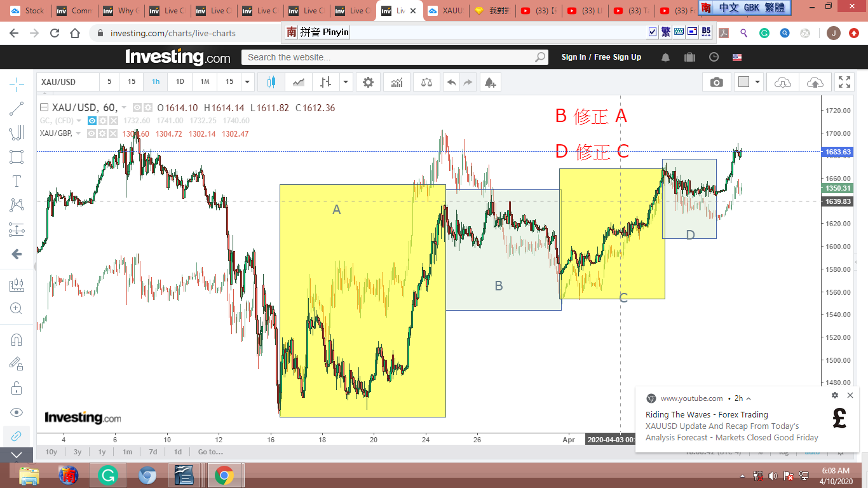Select the crosshair cursor tool
Screen dimensions: 868x488
17,85
